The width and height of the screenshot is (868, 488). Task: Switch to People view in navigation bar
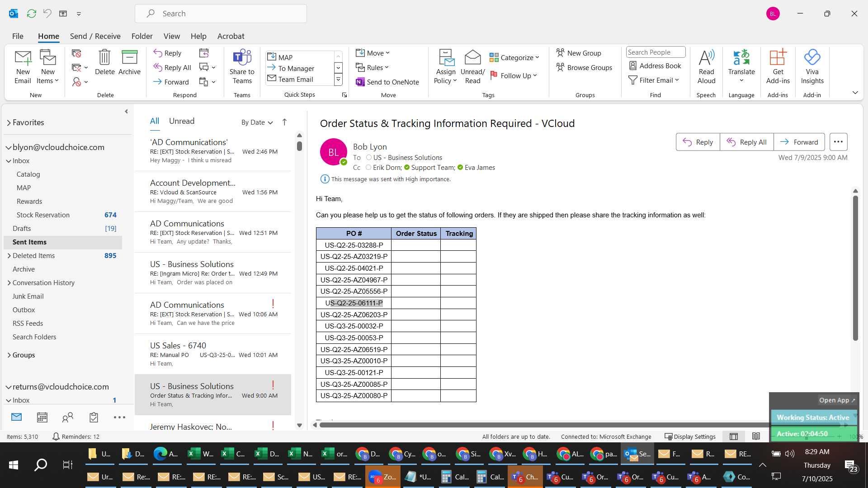(x=68, y=418)
